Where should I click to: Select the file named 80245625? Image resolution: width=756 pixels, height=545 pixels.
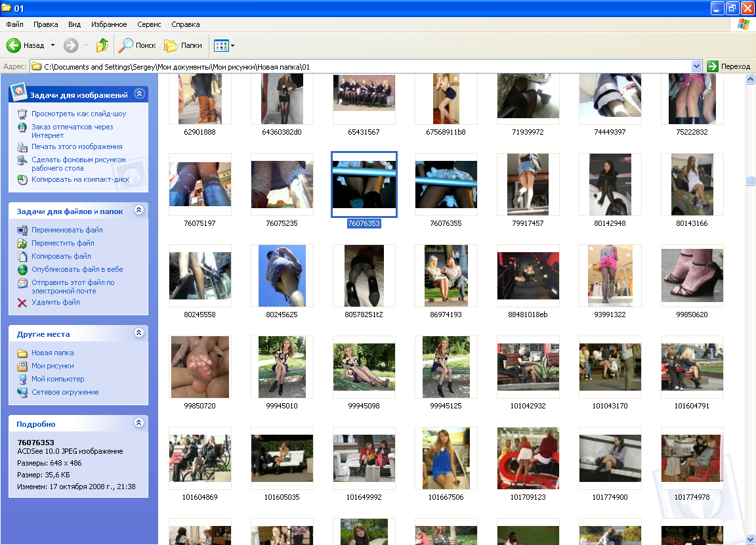pos(282,281)
